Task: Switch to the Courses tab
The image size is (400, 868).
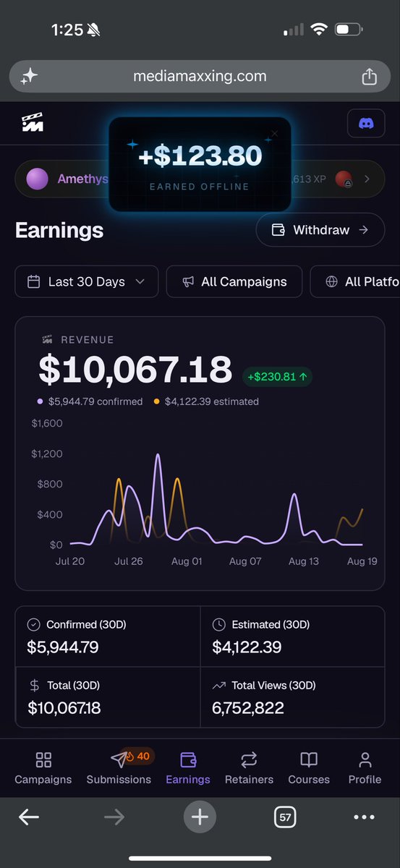Action: [309, 768]
